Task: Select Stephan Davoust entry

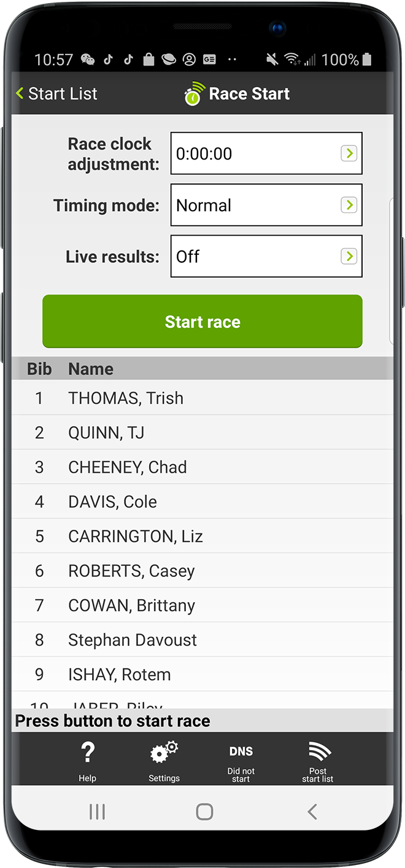Action: [x=202, y=640]
